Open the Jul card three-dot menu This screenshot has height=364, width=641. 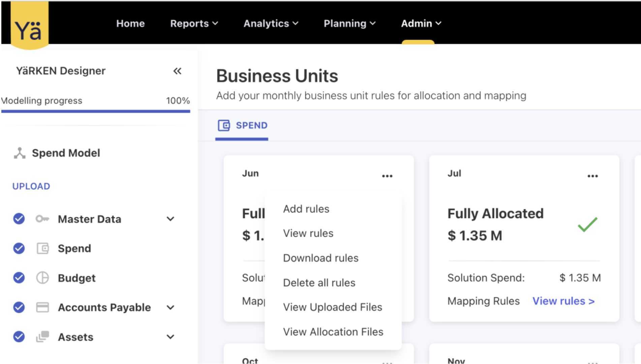592,176
